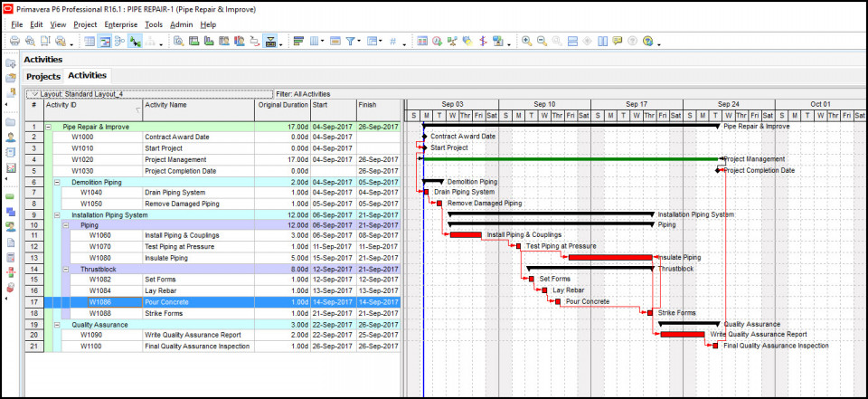
Task: Open the Enterprise menu
Action: point(121,24)
